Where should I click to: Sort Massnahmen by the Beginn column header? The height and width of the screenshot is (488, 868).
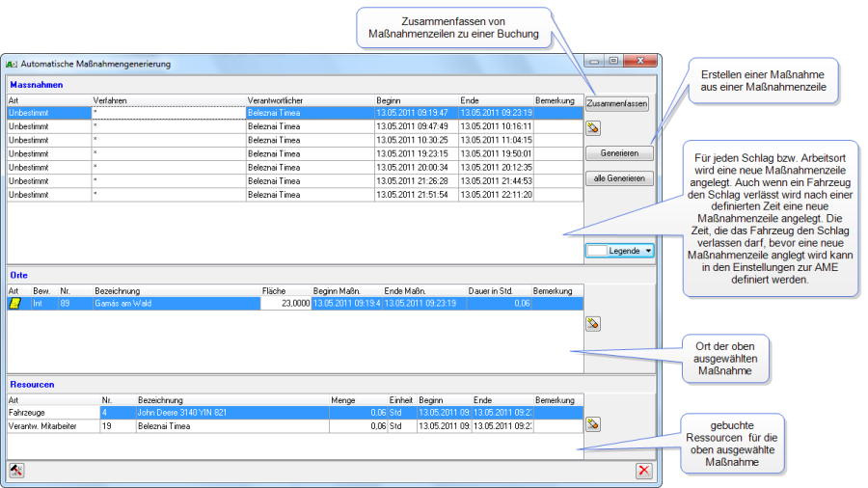415,100
